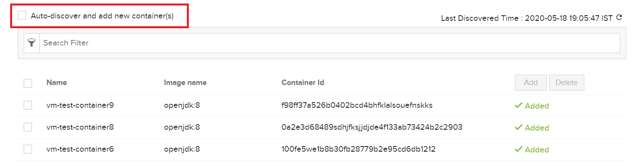
Task: Toggle the select-all containers checkbox
Action: coord(28,83)
